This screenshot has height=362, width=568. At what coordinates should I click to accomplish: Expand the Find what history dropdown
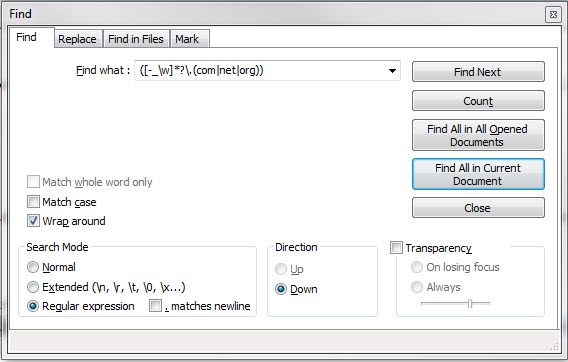pos(392,71)
